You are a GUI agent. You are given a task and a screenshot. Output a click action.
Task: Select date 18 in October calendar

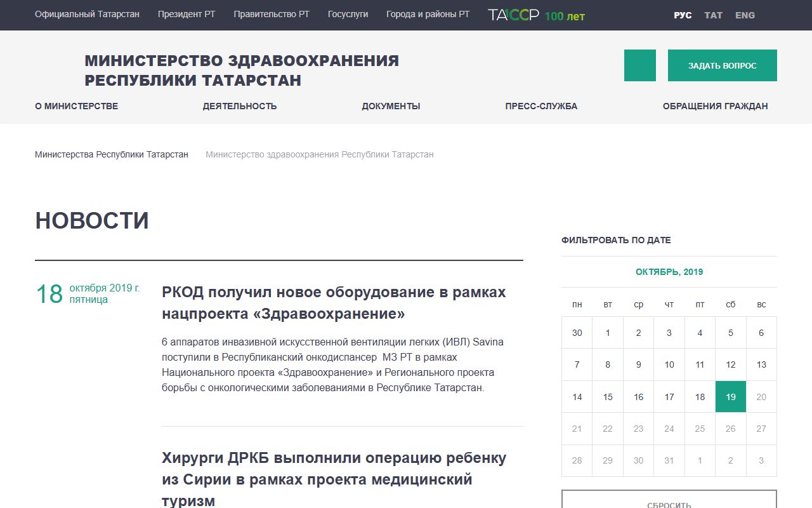[x=700, y=397]
